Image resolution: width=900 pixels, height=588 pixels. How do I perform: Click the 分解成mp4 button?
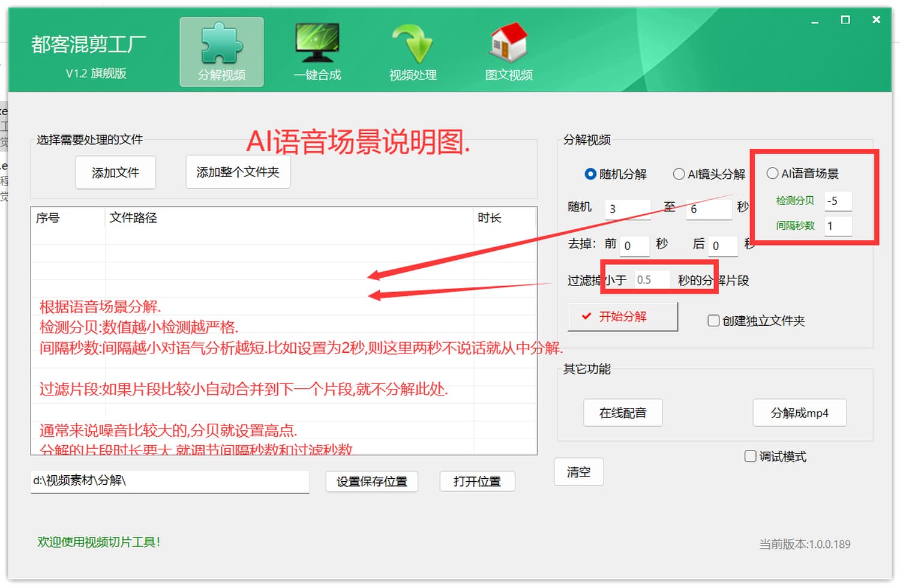[799, 413]
